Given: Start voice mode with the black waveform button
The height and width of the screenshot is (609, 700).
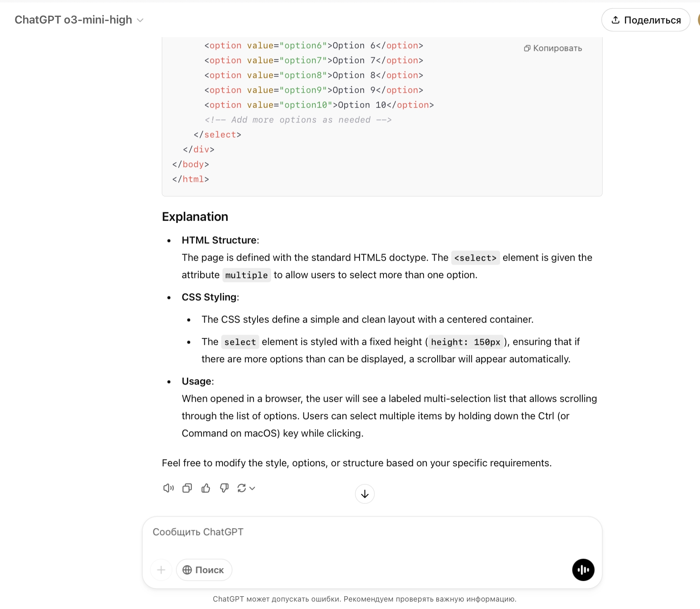Looking at the screenshot, I should point(583,570).
